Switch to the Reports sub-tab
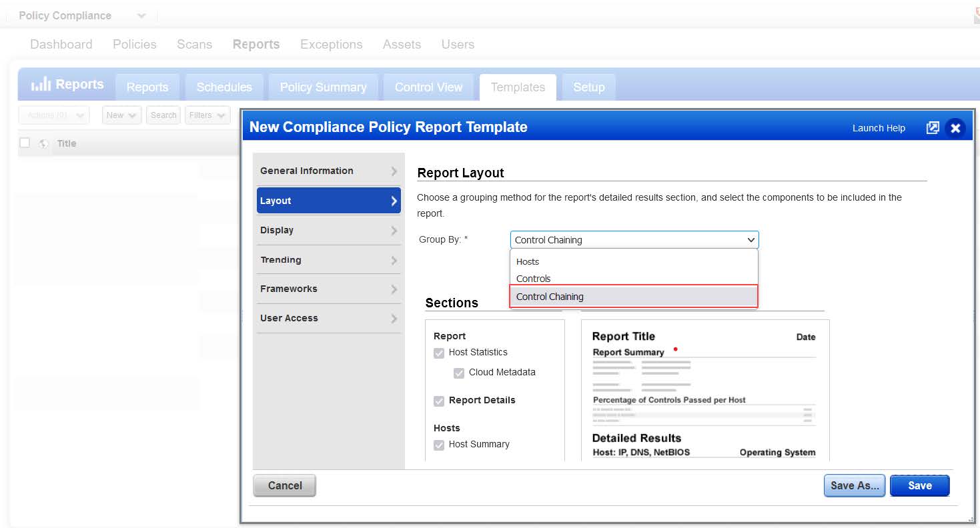 point(147,87)
